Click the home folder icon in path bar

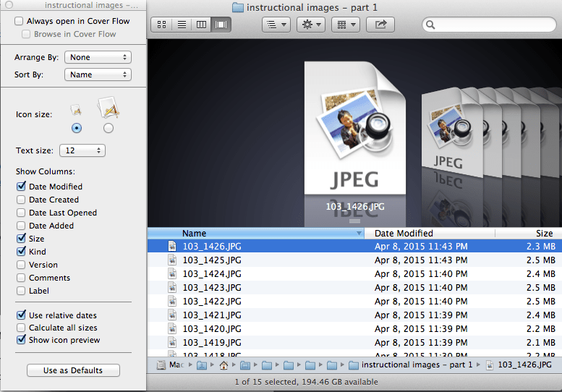223,365
